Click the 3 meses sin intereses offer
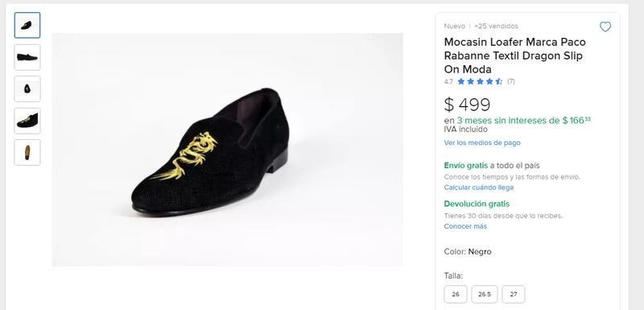The width and height of the screenshot is (644, 310). 524,120
